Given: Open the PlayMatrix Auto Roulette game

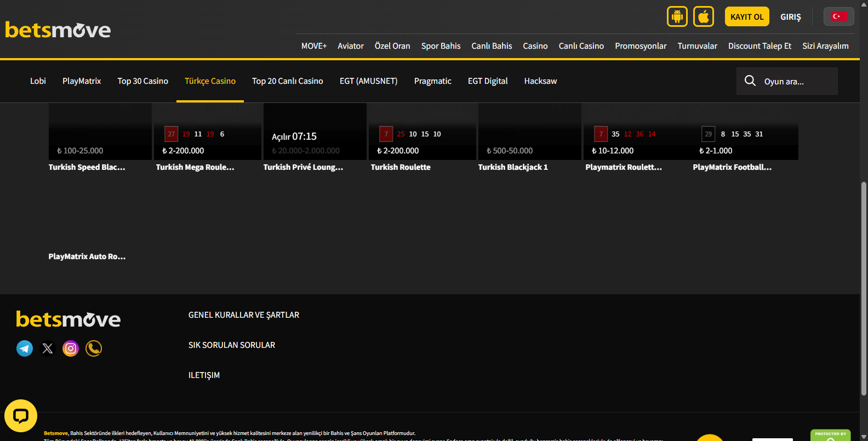Looking at the screenshot, I should [x=87, y=256].
